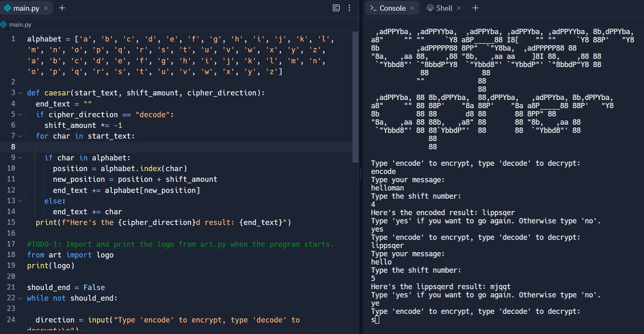Click the 'direction = input(' statement on line 24
The width and height of the screenshot is (644, 334).
click(167, 320)
